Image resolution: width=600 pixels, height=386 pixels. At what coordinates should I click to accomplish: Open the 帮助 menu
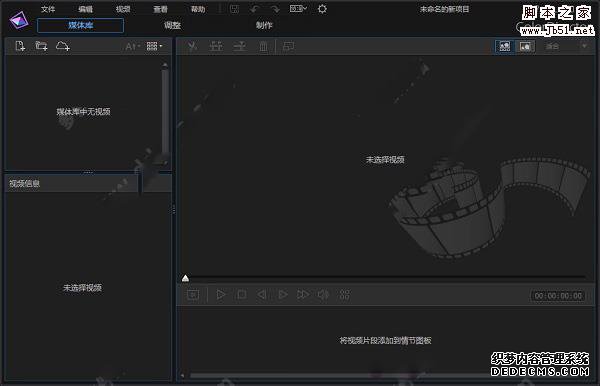[x=198, y=9]
